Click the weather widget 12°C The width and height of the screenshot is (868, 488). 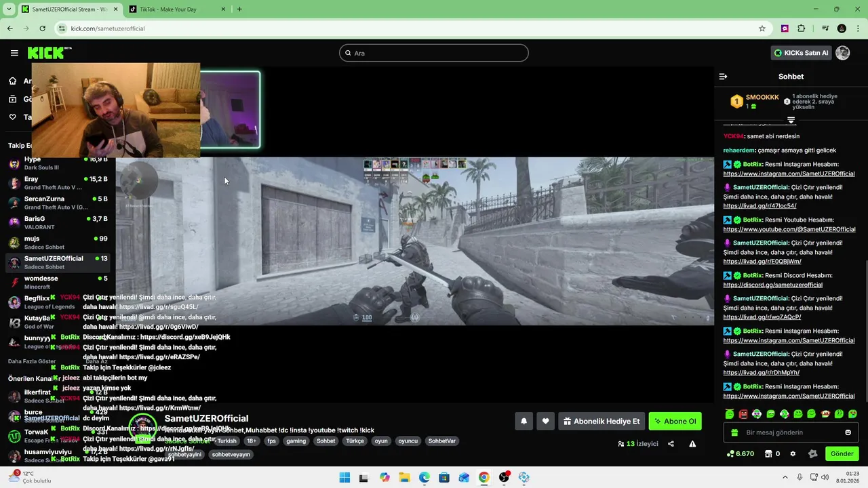tap(28, 477)
